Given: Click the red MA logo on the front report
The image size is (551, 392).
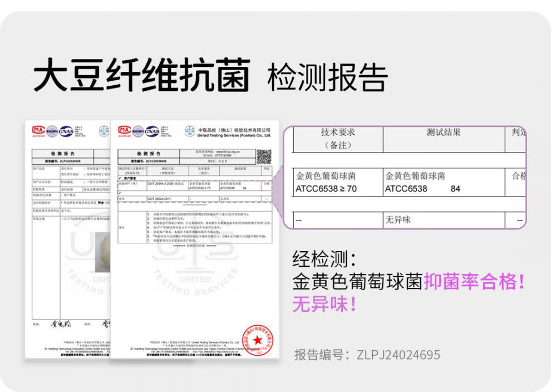Looking at the screenshot, I should [x=124, y=131].
